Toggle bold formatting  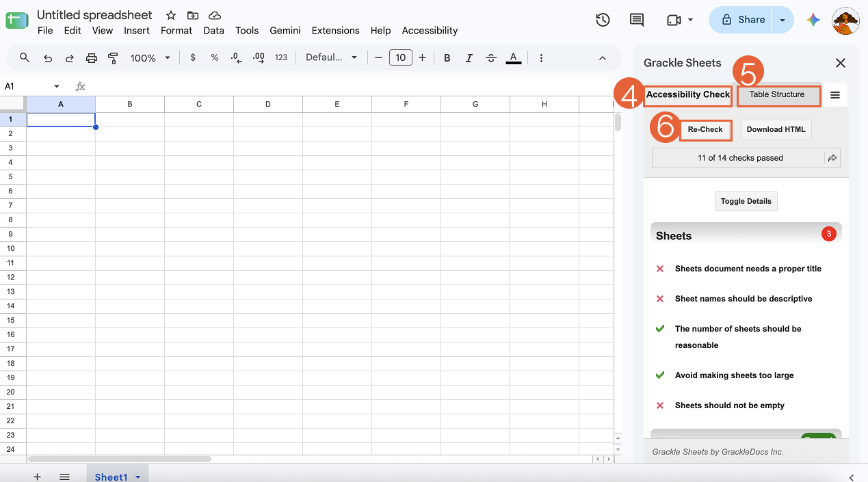[447, 58]
